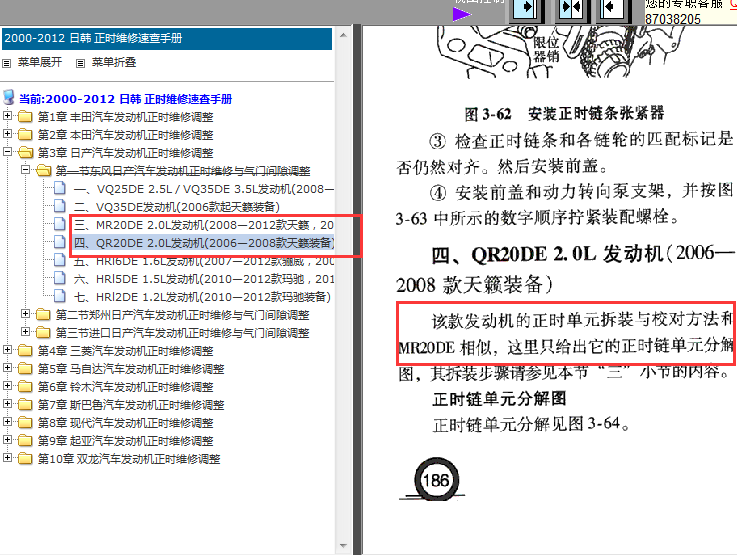The height and width of the screenshot is (555, 737).
Task: Expand the 第2章 本田汽车 chapter node
Action: coord(7,133)
